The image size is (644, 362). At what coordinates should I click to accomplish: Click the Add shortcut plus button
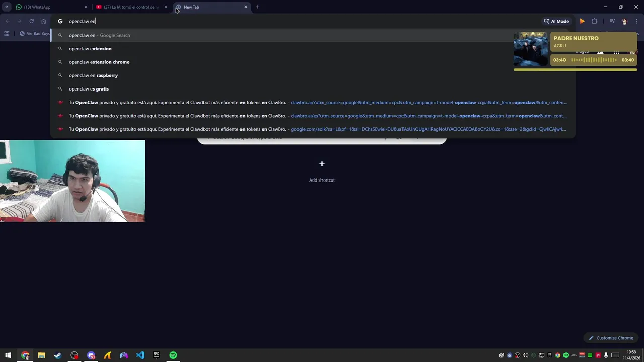[x=322, y=164]
